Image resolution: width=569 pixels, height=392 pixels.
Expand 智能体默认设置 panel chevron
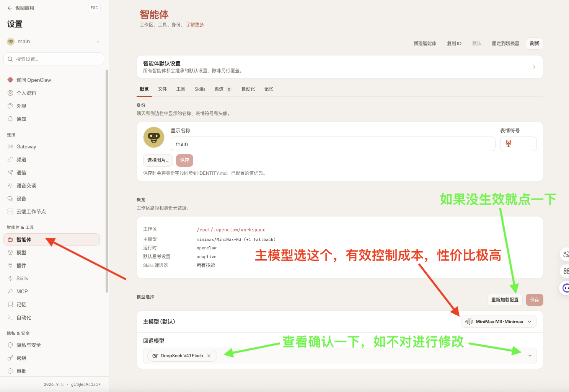point(534,67)
